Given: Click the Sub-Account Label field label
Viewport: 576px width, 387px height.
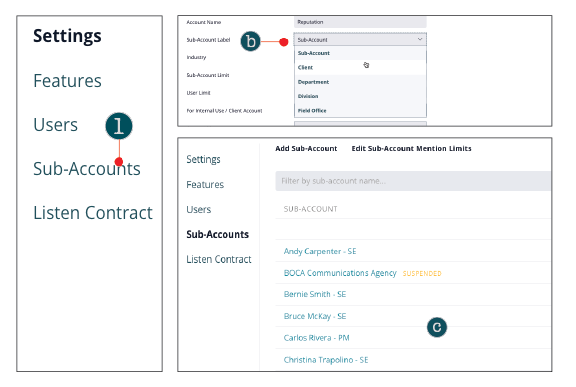Looking at the screenshot, I should [x=208, y=40].
